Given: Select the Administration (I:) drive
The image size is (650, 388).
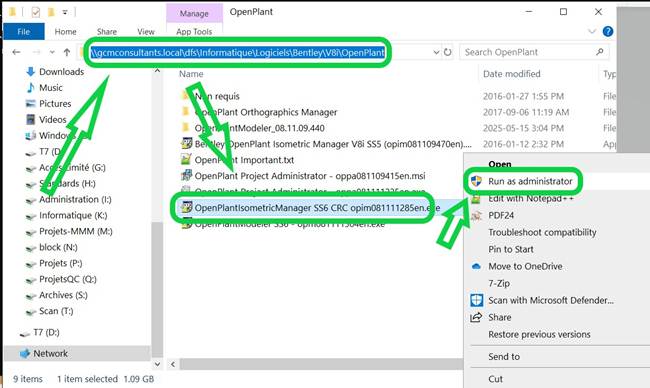Looking at the screenshot, I should (x=75, y=199).
